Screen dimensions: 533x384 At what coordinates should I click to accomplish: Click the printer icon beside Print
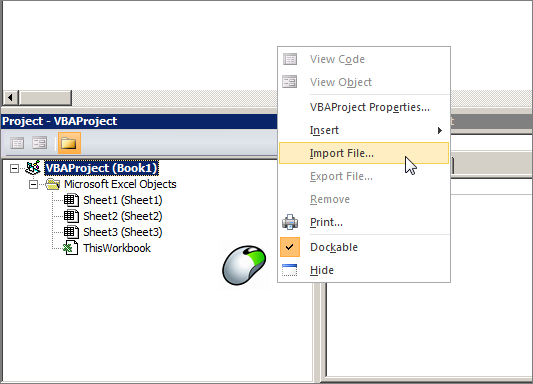(x=290, y=222)
